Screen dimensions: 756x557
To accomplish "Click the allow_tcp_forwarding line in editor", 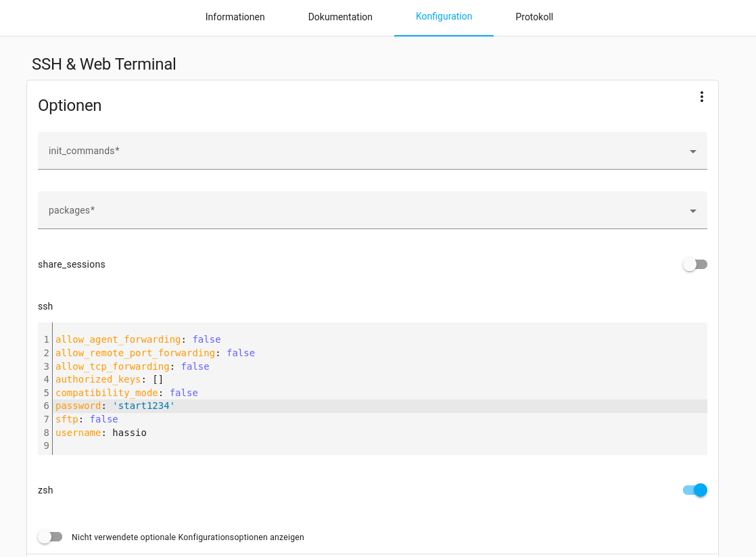I will (x=112, y=366).
